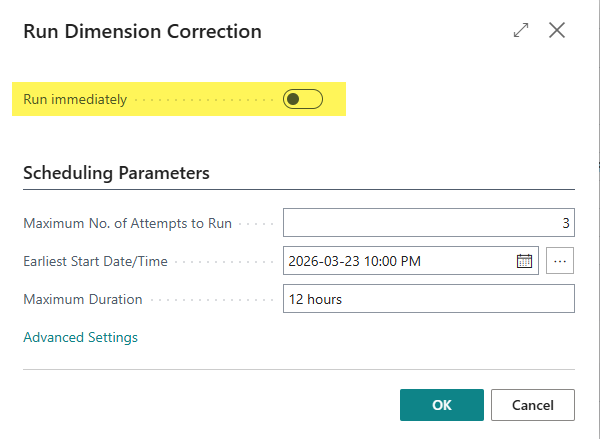Viewport: 600px width, 439px height.
Task: Click the Maximum Duration label
Action: [83, 299]
